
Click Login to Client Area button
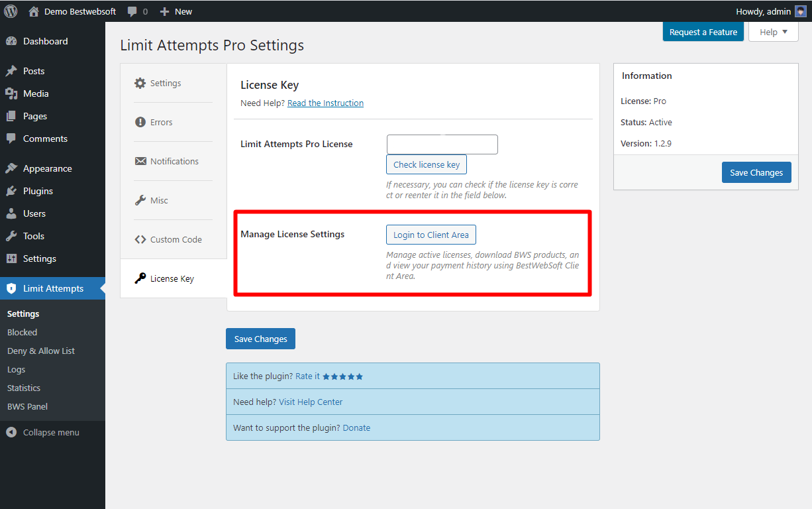point(431,235)
